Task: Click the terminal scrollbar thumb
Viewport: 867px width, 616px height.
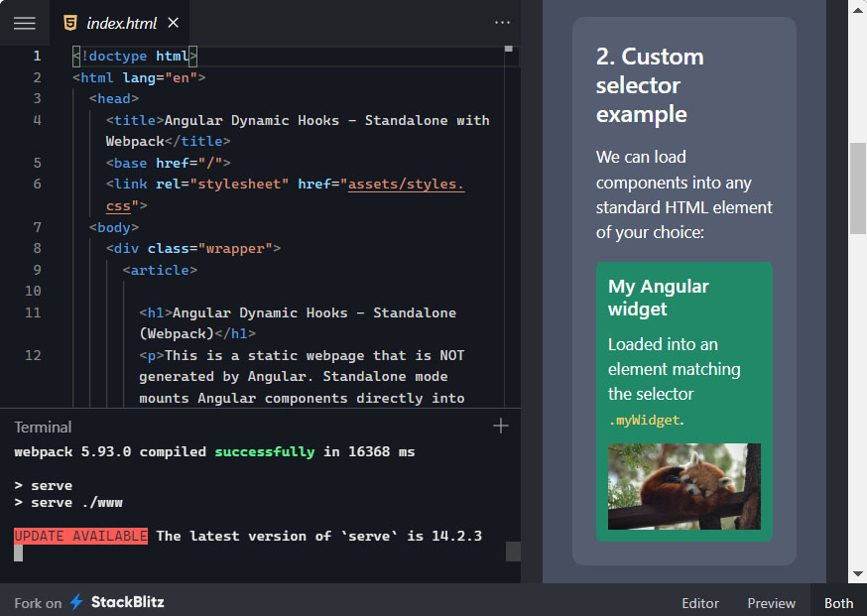Action: tap(513, 552)
